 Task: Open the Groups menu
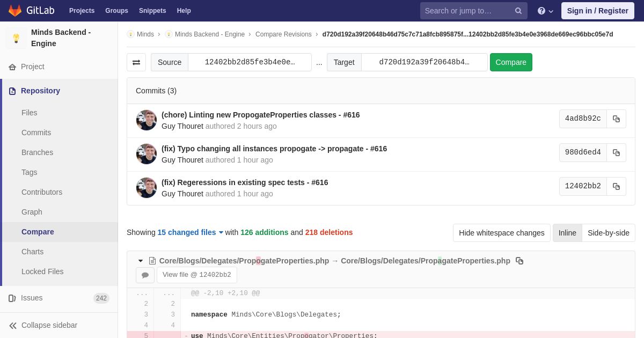116,11
